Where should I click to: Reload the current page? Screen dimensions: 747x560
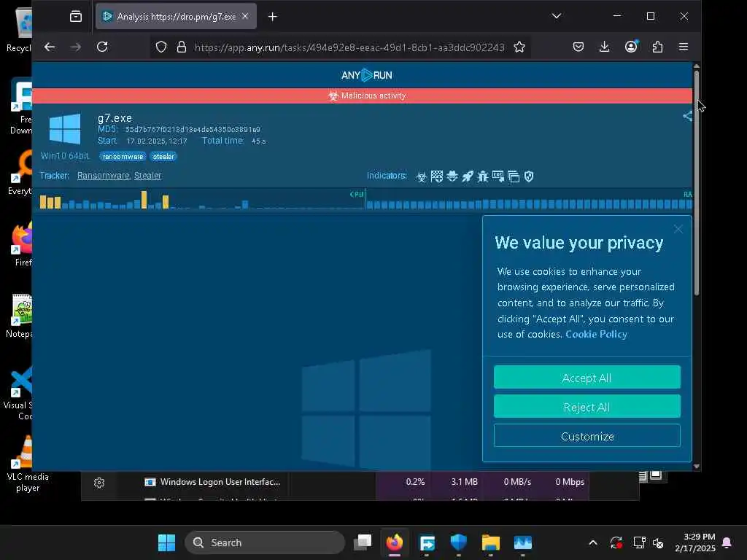coord(102,47)
